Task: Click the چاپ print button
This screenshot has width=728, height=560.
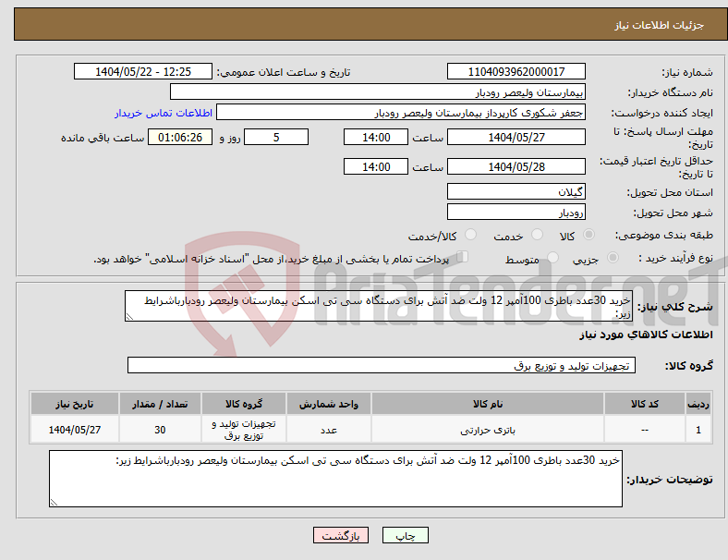Action: [x=406, y=535]
